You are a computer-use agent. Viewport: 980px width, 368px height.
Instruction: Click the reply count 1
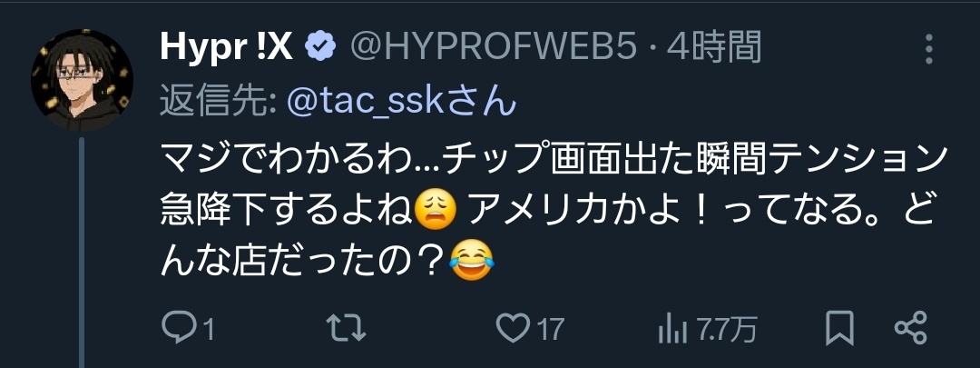[209, 329]
